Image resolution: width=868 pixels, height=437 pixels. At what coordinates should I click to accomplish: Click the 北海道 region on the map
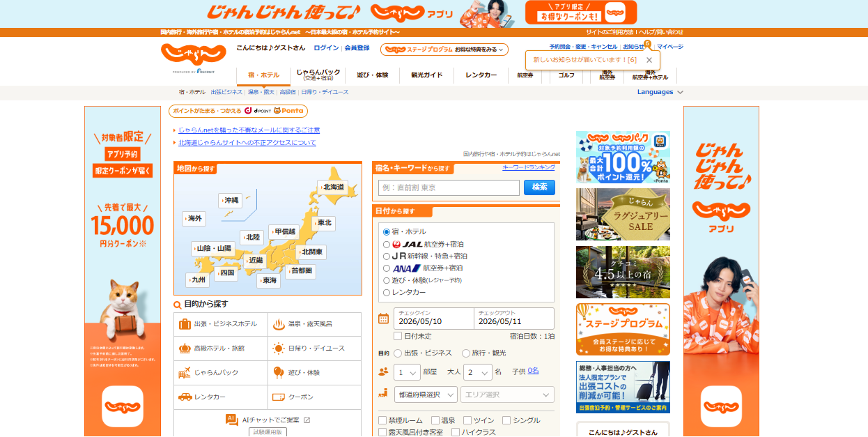[332, 187]
